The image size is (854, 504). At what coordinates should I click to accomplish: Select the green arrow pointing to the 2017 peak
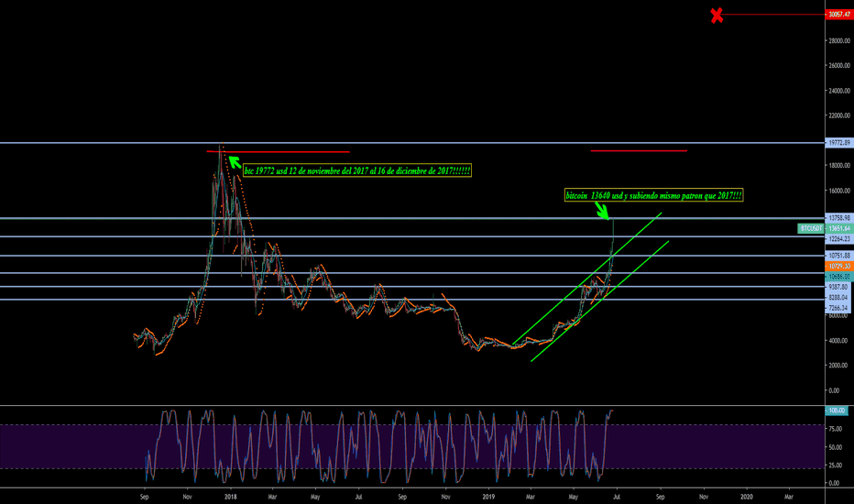pyautogui.click(x=235, y=162)
